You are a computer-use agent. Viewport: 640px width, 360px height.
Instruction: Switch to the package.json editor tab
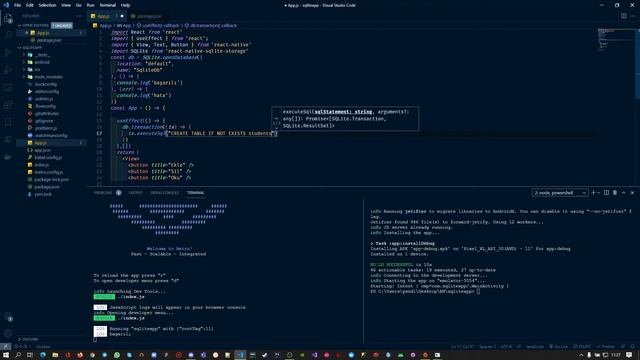pyautogui.click(x=146, y=16)
